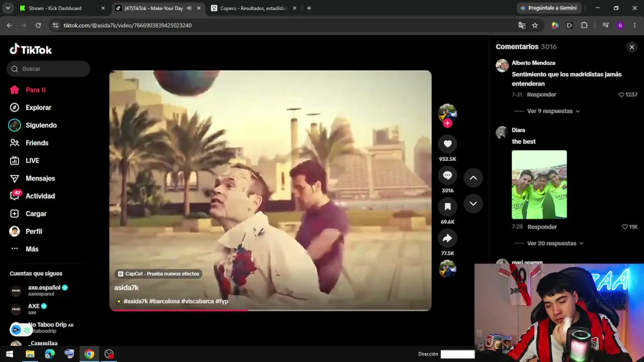Open Cargar upload in sidebar

click(x=28, y=214)
